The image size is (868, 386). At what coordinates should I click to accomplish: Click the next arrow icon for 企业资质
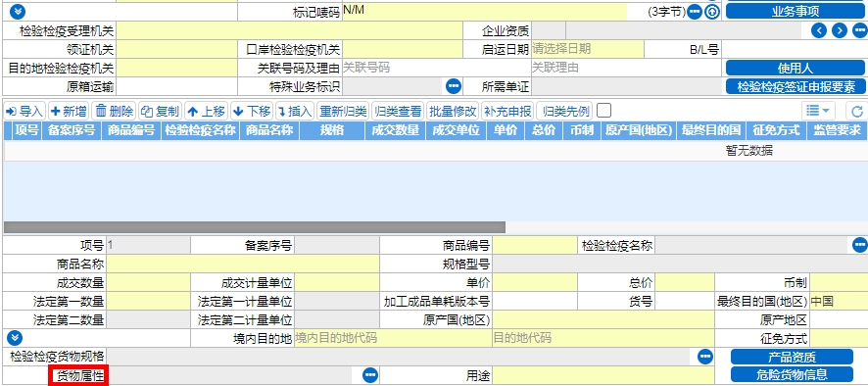840,30
